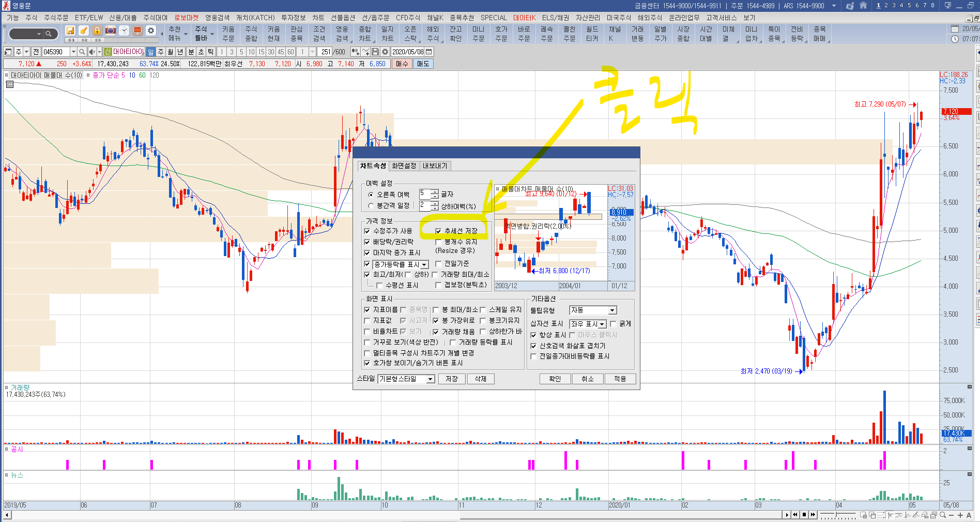Open the date calendar picker icon
Image resolution: width=980 pixels, height=522 pixels.
tap(429, 52)
